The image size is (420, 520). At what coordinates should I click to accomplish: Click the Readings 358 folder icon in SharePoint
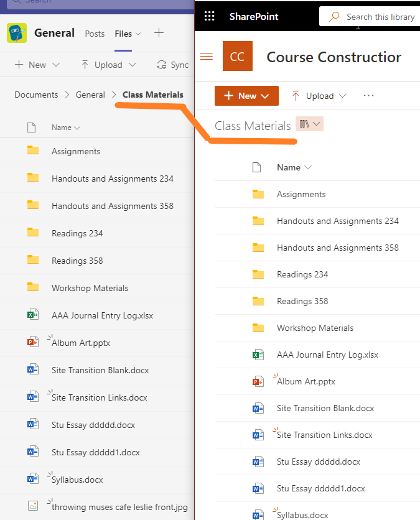point(258,301)
